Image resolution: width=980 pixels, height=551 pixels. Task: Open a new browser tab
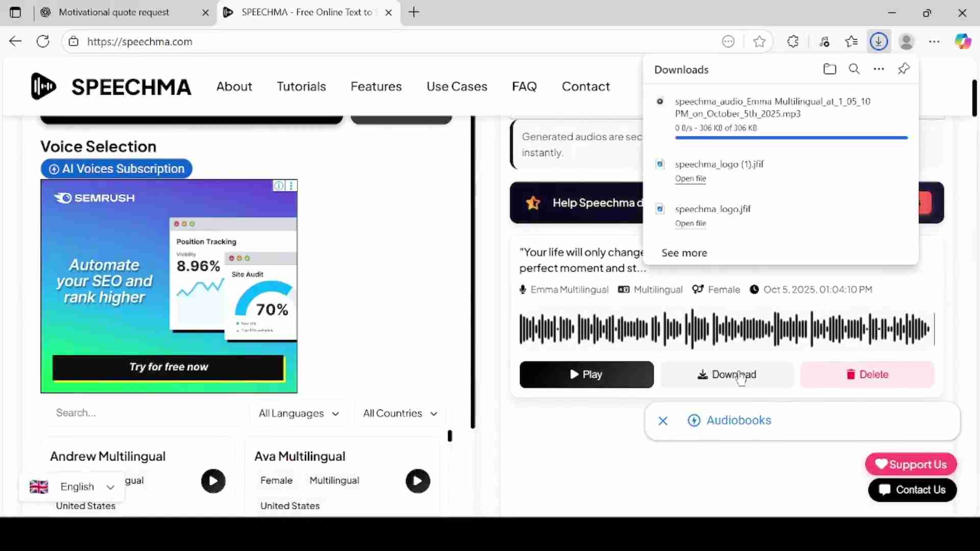point(414,12)
